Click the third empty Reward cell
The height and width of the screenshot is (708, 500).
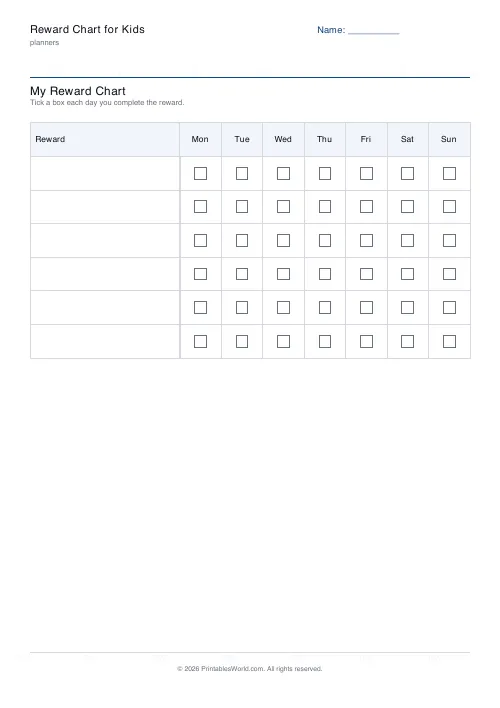pyautogui.click(x=105, y=240)
